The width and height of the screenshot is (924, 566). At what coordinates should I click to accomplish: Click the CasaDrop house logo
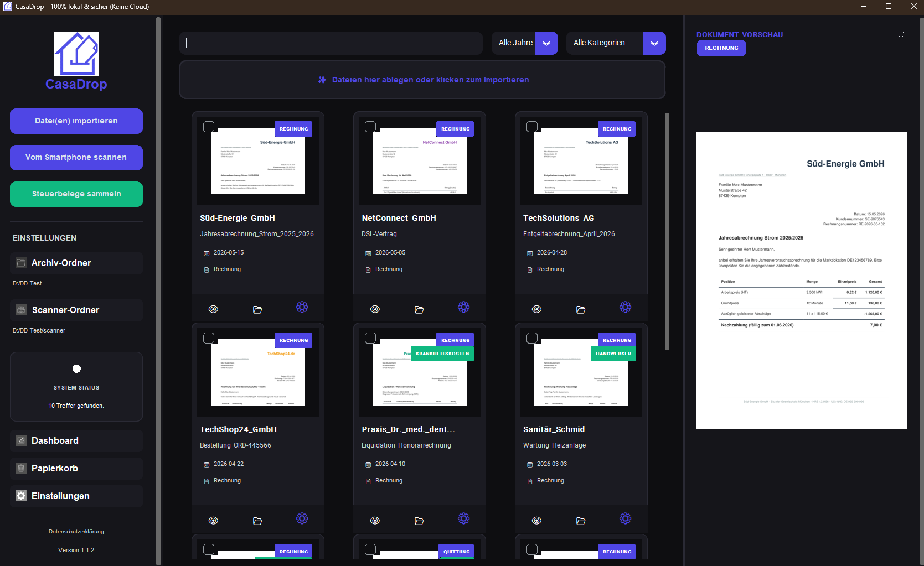(76, 54)
